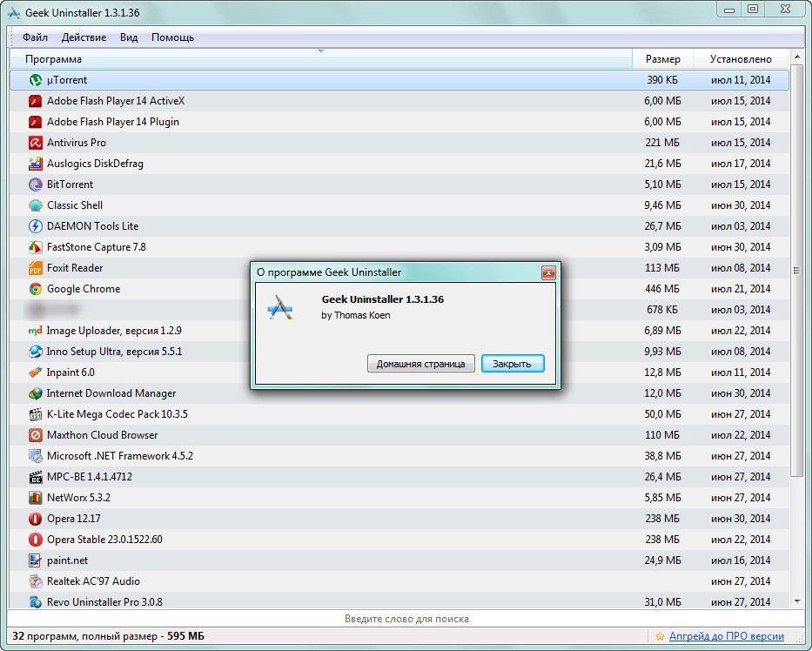The image size is (812, 651).
Task: Select the NetWorx 5.3.2 icon
Action: (35, 498)
